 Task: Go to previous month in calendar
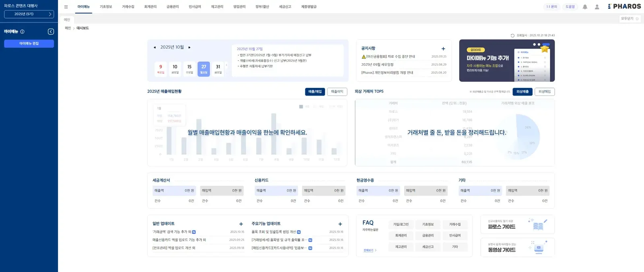(x=155, y=47)
